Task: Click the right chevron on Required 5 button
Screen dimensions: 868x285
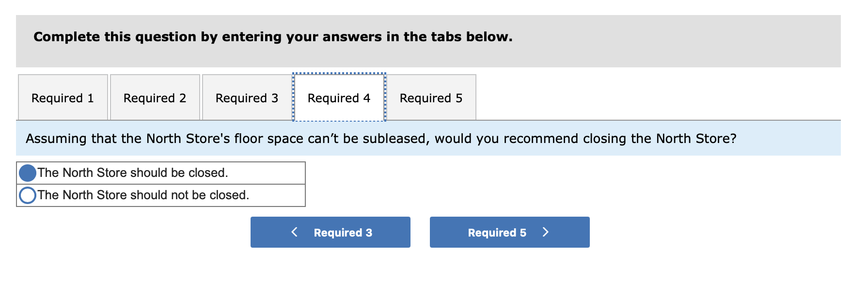Action: coord(547,232)
